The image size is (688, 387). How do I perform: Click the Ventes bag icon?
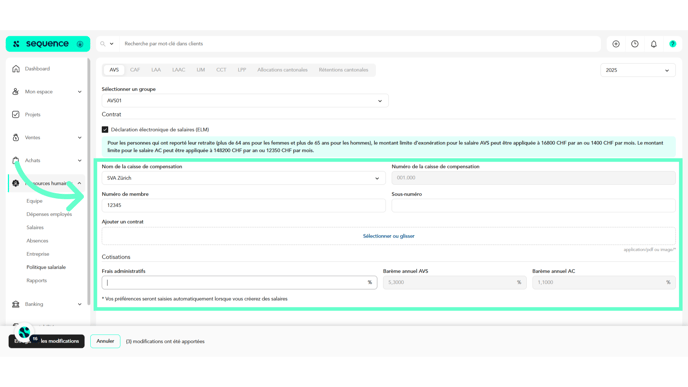pos(16,137)
